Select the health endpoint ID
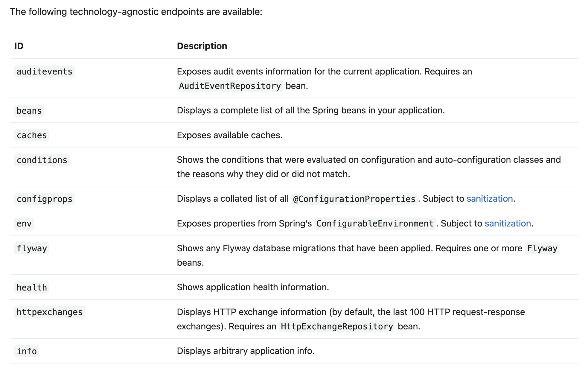588x368 pixels. (x=32, y=288)
